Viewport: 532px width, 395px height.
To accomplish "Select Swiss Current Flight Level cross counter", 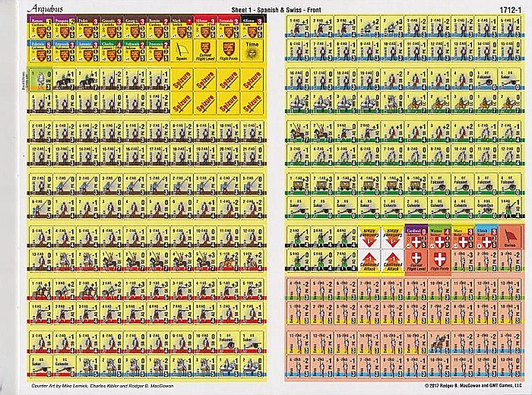I will (x=416, y=261).
